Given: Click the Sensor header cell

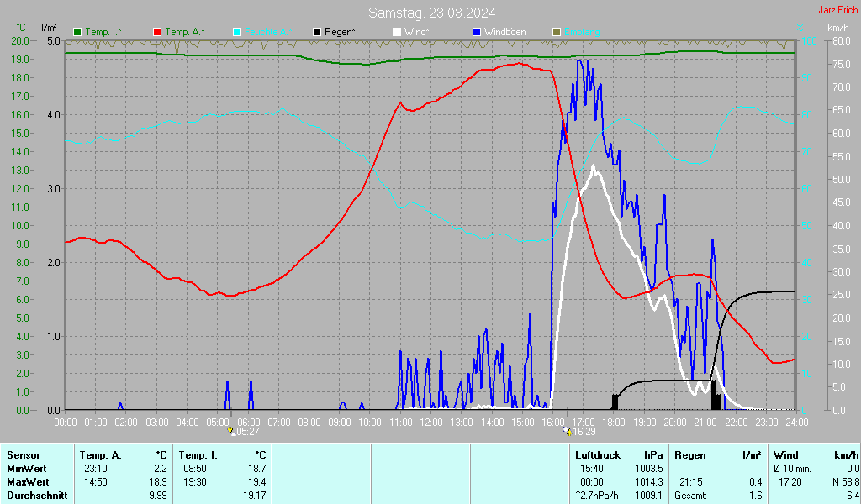Looking at the screenshot, I should (23, 455).
